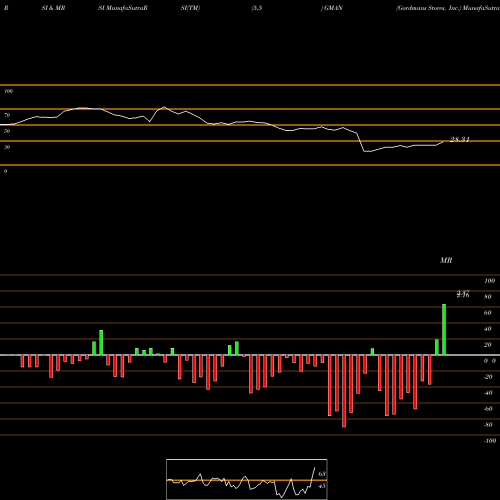Image resolution: width=500 pixels, height=500 pixels.
Task: Click the 'Gordmans Stores, Inc.' title text
Action: tap(428, 8)
